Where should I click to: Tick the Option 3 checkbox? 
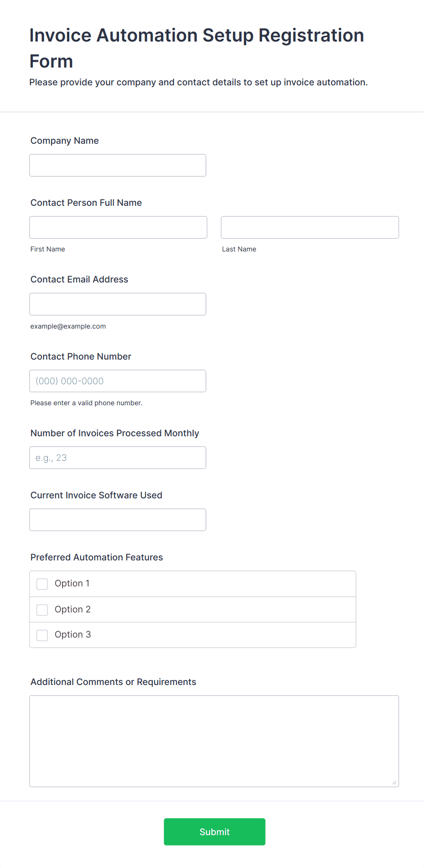tap(42, 635)
